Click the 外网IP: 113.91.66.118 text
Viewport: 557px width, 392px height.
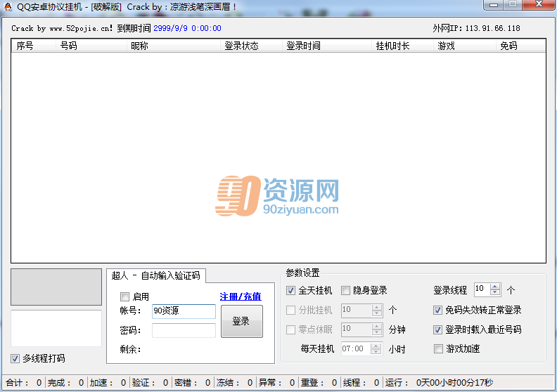click(476, 28)
